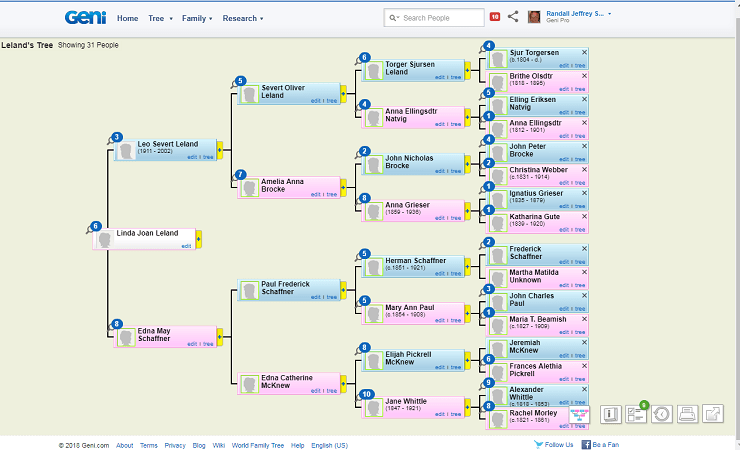Click the info icon in bottom toolbar
Viewport: 740px width, 450px height.
tap(610, 413)
